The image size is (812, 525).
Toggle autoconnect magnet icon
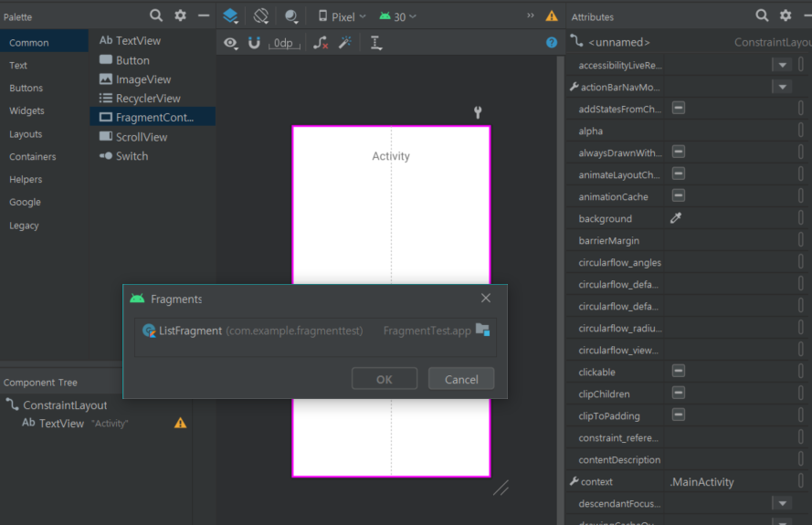(x=254, y=43)
